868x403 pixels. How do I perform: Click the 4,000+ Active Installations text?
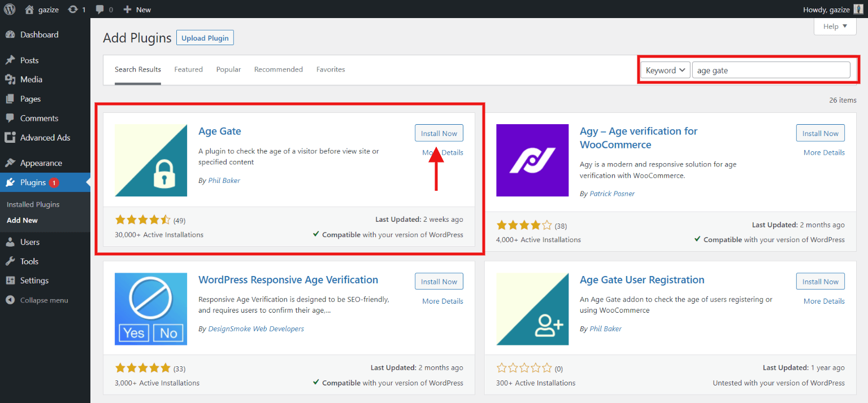point(539,239)
